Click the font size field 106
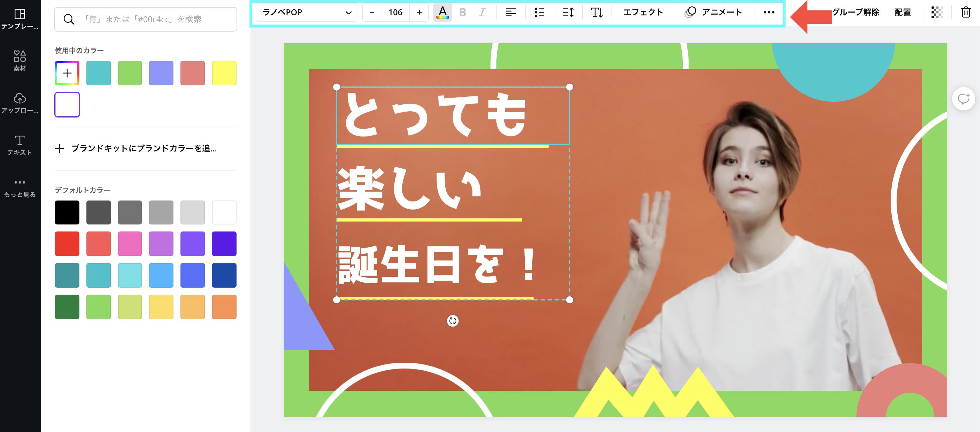980x432 pixels. pyautogui.click(x=395, y=13)
